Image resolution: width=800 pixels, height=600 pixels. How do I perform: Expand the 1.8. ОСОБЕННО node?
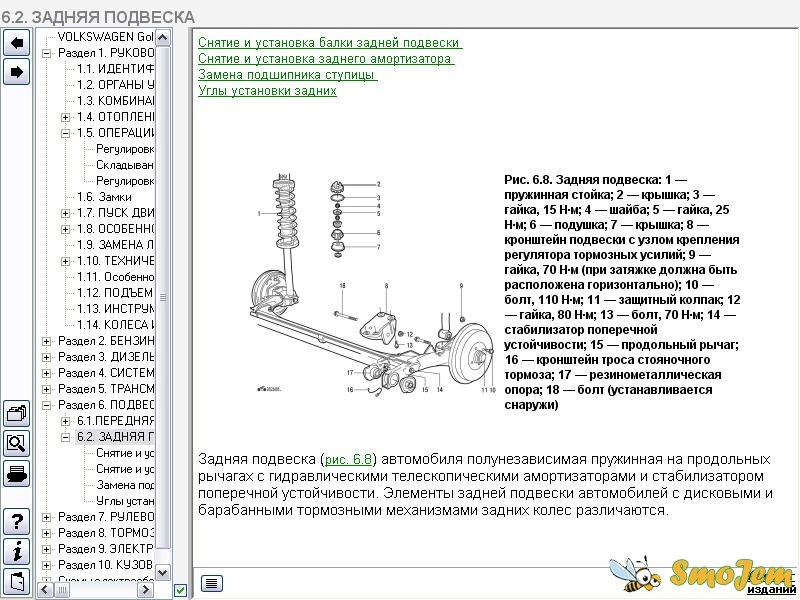[x=65, y=229]
